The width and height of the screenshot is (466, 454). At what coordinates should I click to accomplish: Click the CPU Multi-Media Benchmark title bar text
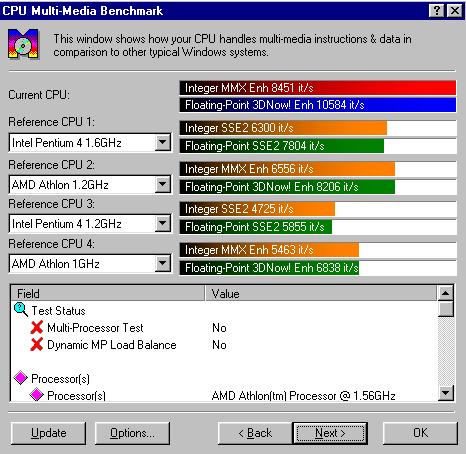(x=83, y=11)
